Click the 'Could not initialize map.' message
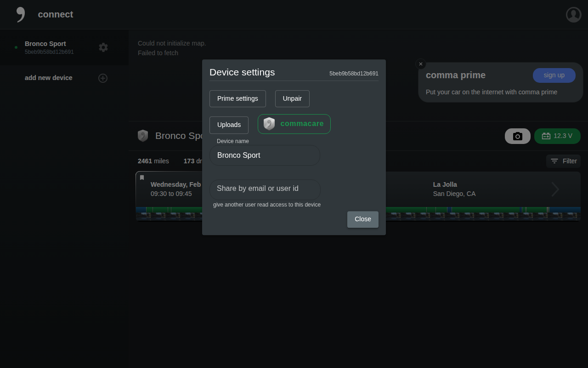This screenshot has width=588, height=368. click(172, 43)
